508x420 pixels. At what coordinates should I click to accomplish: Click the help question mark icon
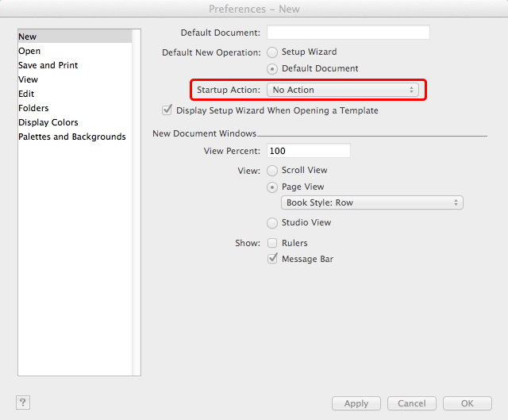coord(22,403)
